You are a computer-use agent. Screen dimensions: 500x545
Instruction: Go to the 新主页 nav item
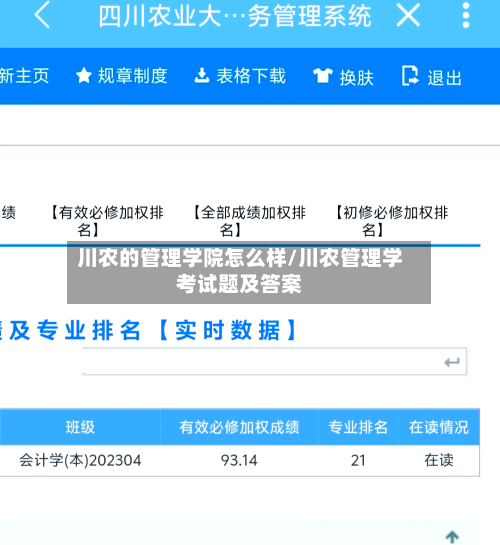click(24, 76)
